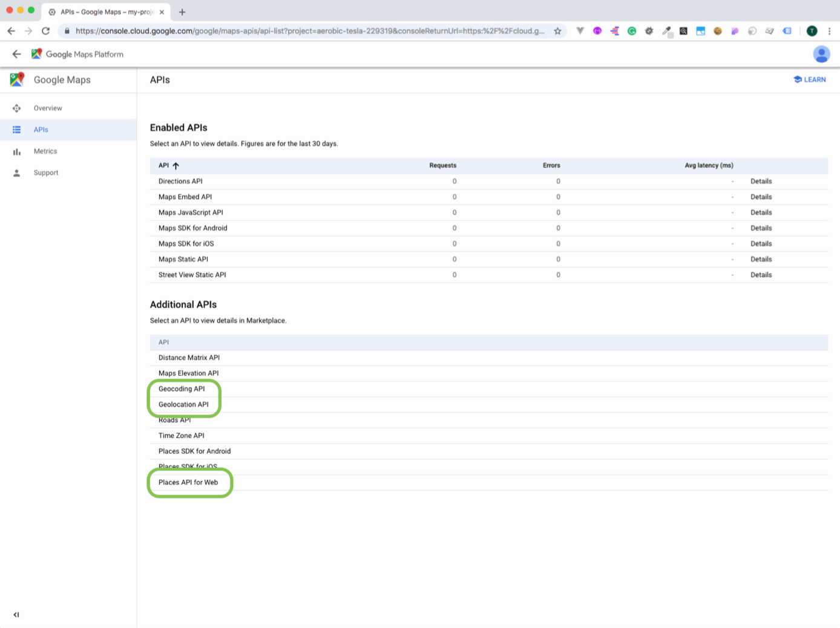This screenshot has width=840, height=628.
Task: Open Geolocation API
Action: coord(183,405)
